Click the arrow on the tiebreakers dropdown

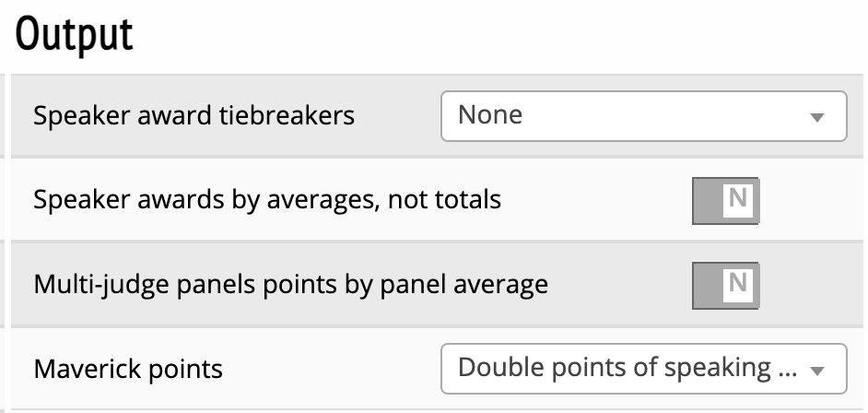(815, 118)
